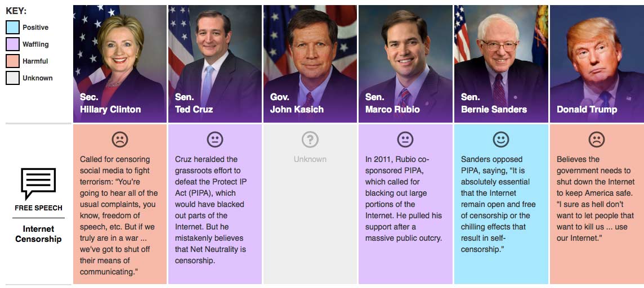
Task: Click the salmon Harmful key swatch
Action: pos(12,61)
